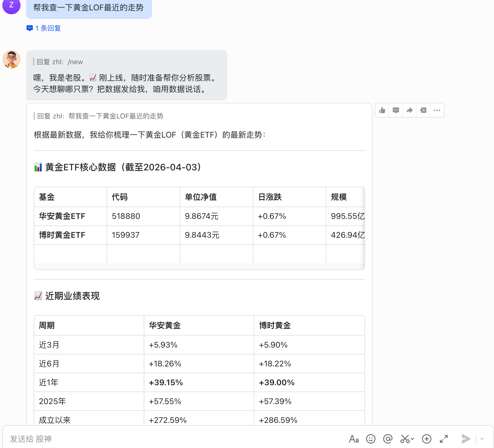This screenshot has width=494, height=448.
Task: Expand send options dropdown arrow
Action: pyautogui.click(x=482, y=439)
